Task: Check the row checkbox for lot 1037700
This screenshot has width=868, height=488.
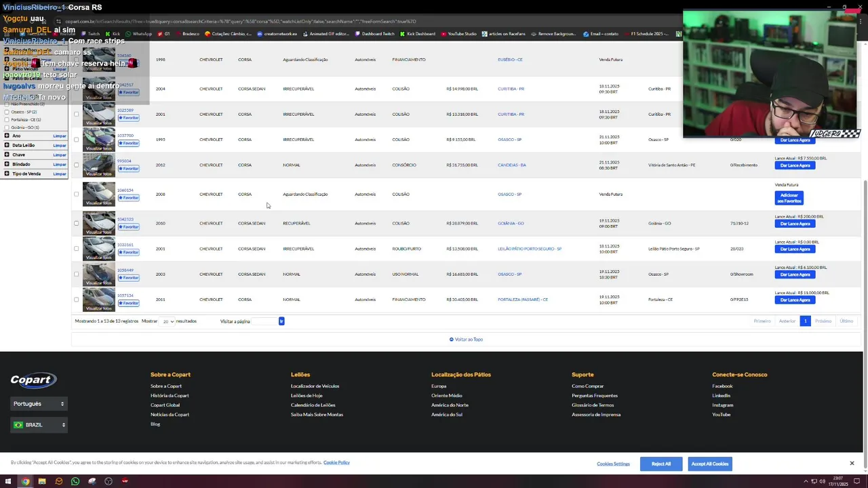Action: point(76,140)
